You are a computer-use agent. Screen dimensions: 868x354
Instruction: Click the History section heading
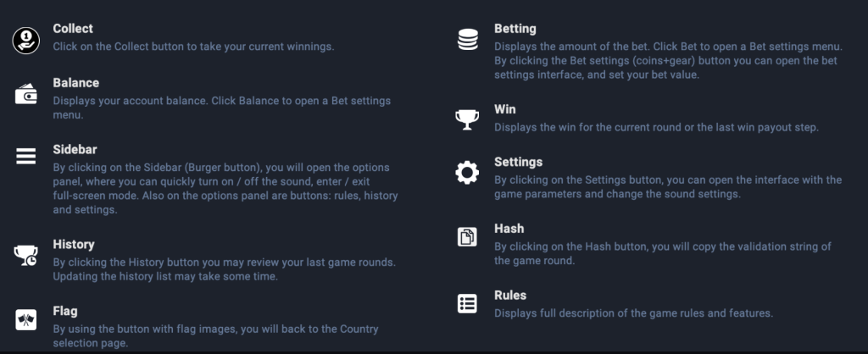pos(74,245)
